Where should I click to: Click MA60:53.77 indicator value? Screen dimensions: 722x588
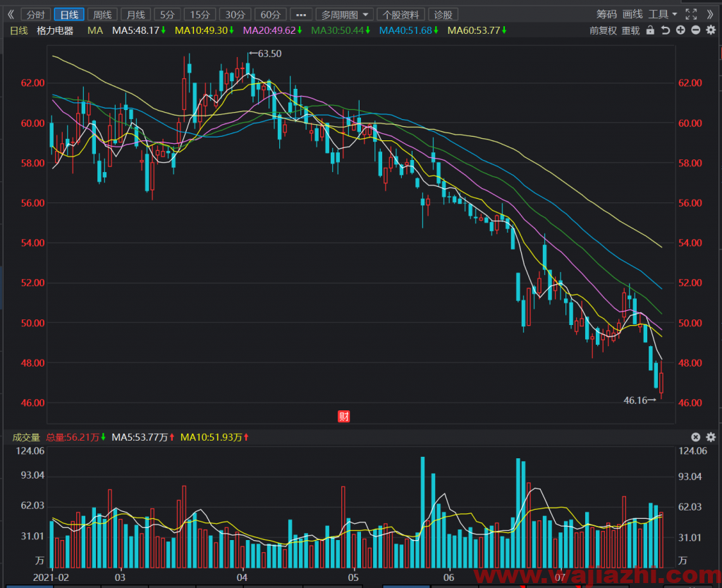(477, 31)
